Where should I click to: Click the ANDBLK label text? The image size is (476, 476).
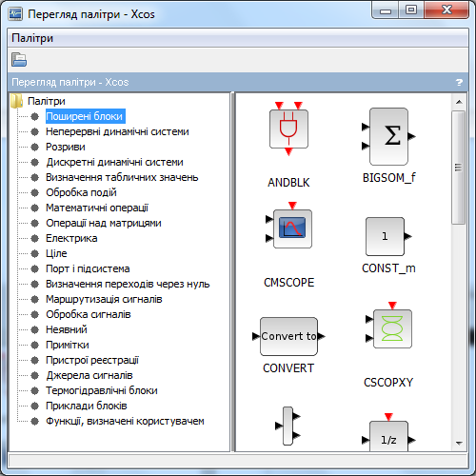288,183
